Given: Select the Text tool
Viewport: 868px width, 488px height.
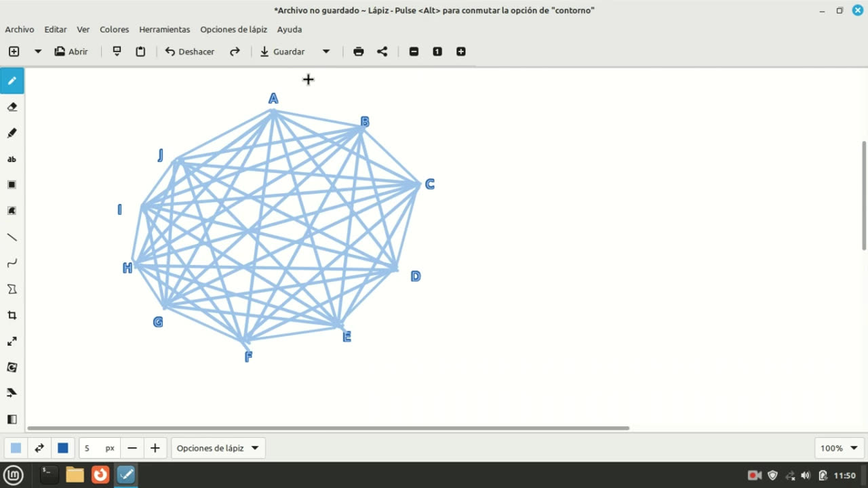Looking at the screenshot, I should 12,159.
